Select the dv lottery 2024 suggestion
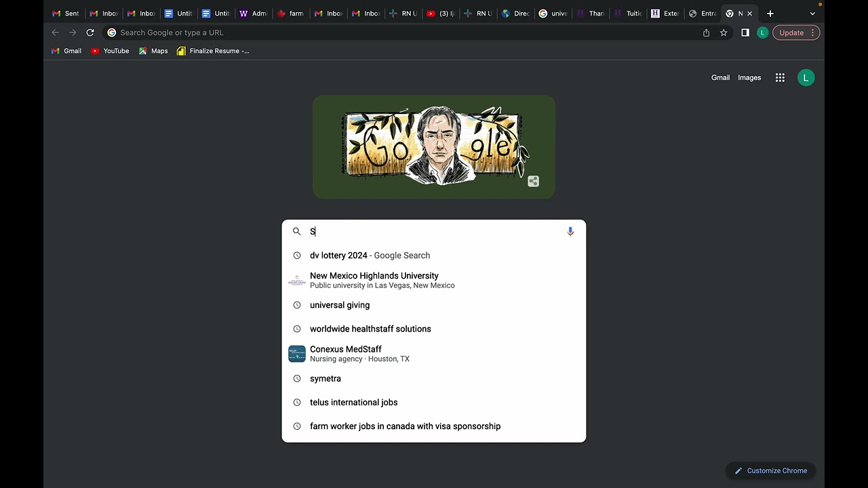868x488 pixels. pyautogui.click(x=434, y=256)
